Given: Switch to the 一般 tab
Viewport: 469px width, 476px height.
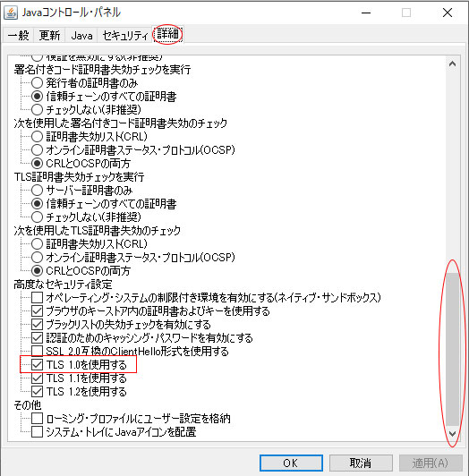Looking at the screenshot, I should tap(19, 36).
